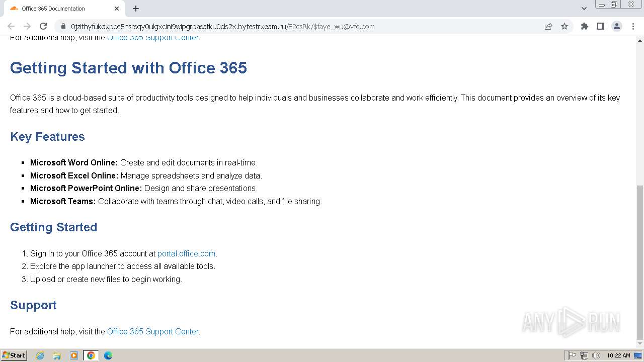This screenshot has width=644, height=362.
Task: Click the page vertical scrollbar thumb
Action: [639, 262]
